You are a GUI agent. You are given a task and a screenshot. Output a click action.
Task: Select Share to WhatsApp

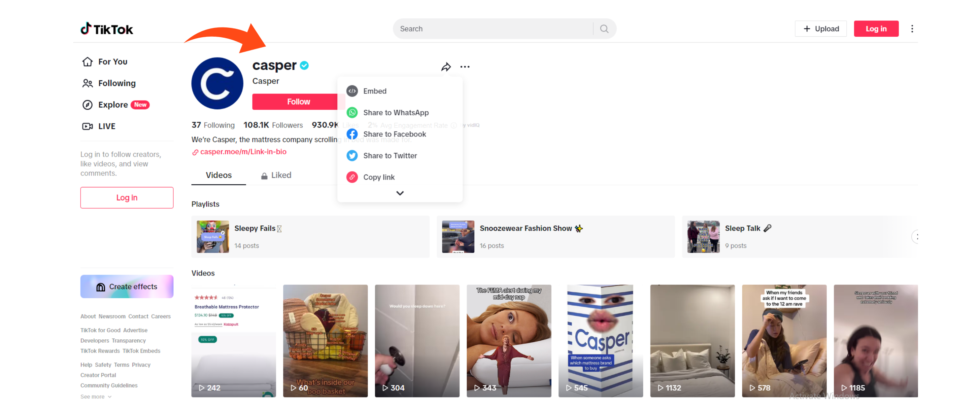(x=399, y=113)
